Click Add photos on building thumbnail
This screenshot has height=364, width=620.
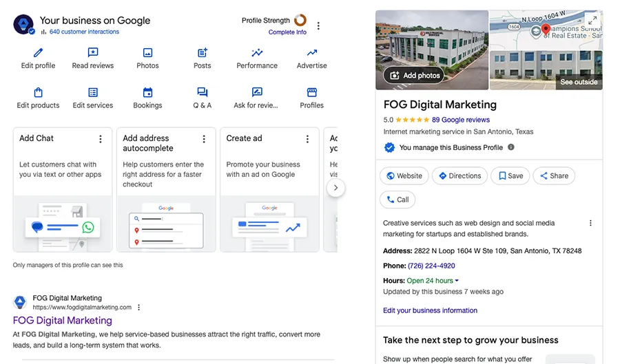tap(415, 76)
